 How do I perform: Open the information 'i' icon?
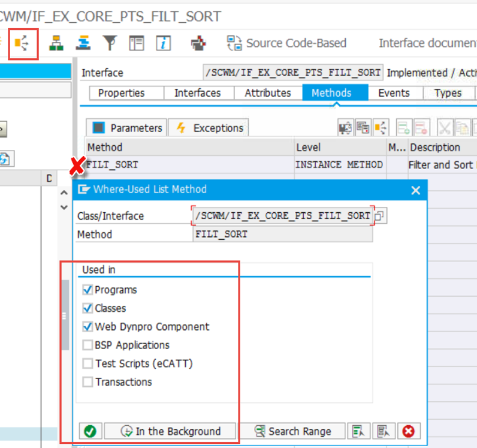coord(164,43)
